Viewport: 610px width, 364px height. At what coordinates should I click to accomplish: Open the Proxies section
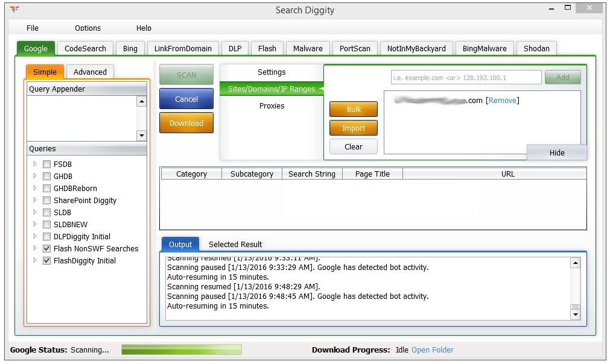tap(272, 105)
